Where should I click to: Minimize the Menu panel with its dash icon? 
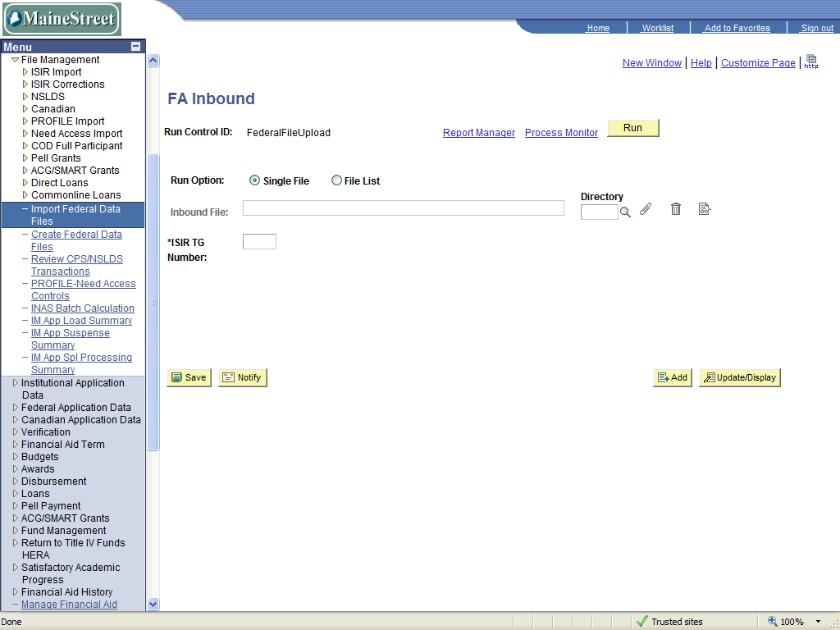[x=135, y=47]
